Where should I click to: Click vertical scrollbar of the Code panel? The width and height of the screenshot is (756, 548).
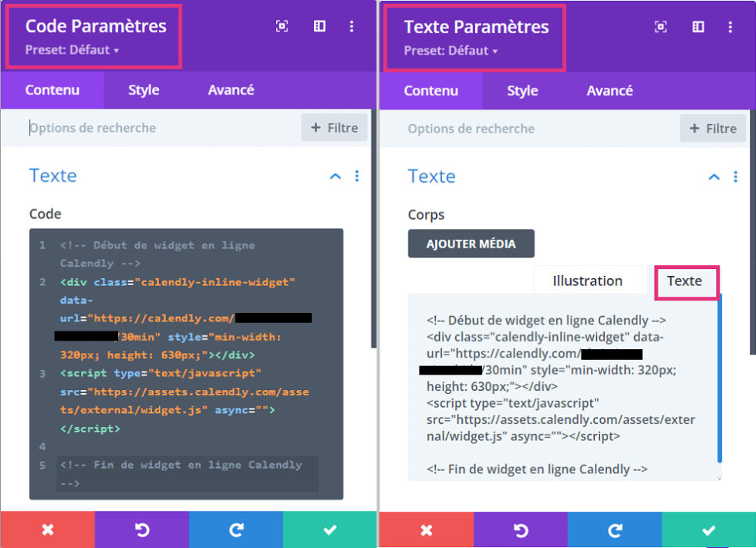click(373, 227)
